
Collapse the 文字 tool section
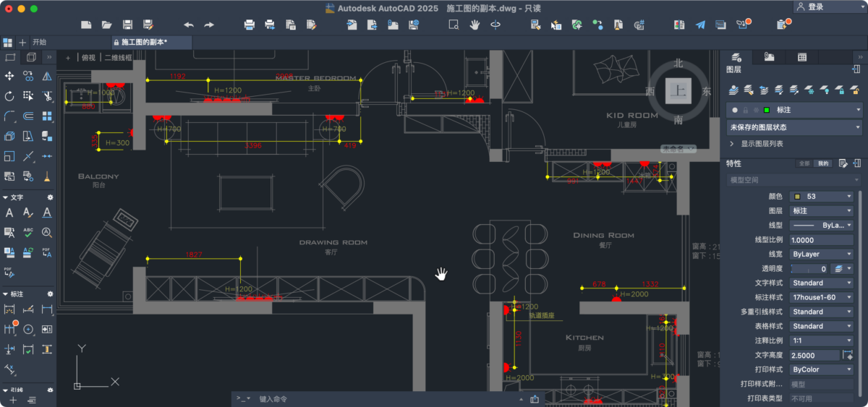coord(6,197)
